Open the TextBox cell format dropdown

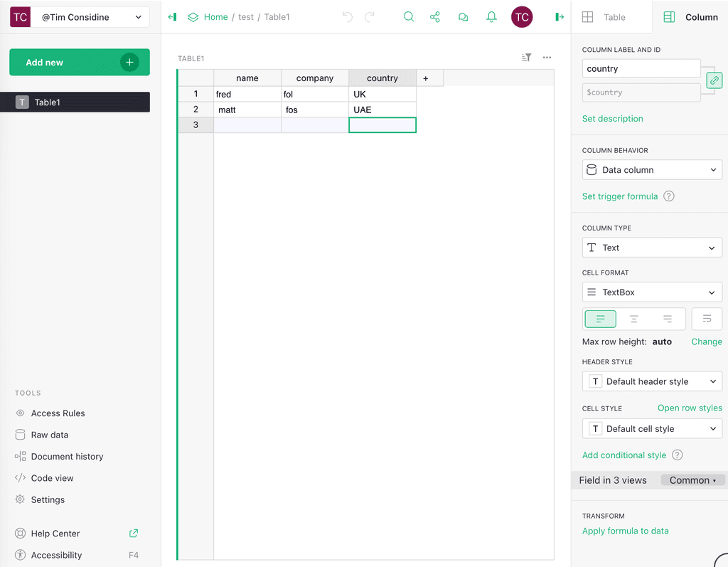coord(652,292)
